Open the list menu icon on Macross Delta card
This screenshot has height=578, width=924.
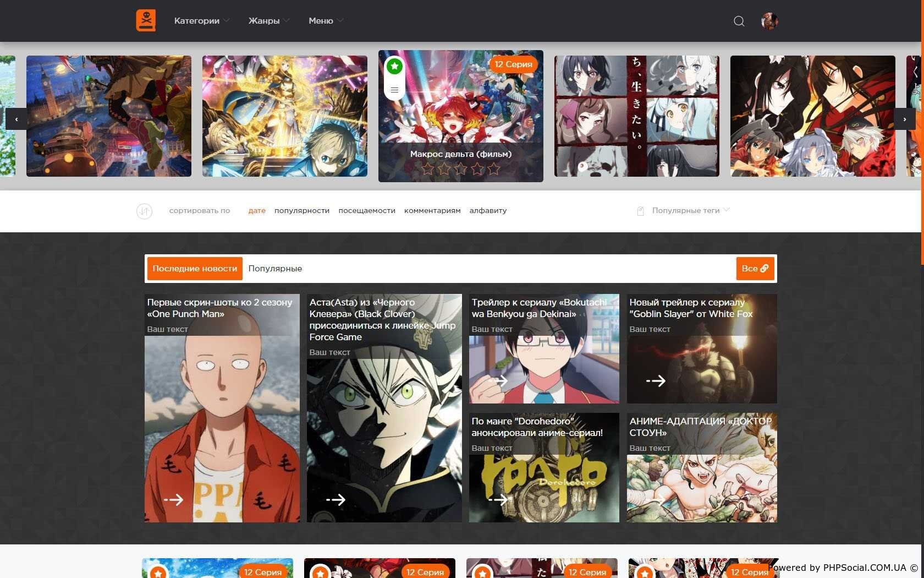pyautogui.click(x=394, y=90)
